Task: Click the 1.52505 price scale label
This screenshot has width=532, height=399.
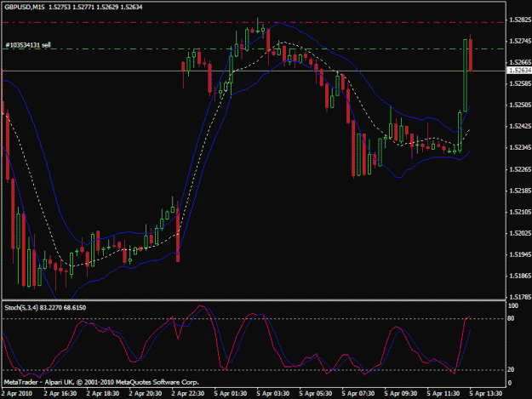Action: (520, 105)
